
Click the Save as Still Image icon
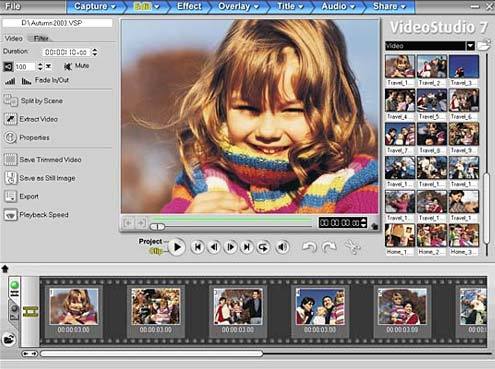[x=10, y=178]
